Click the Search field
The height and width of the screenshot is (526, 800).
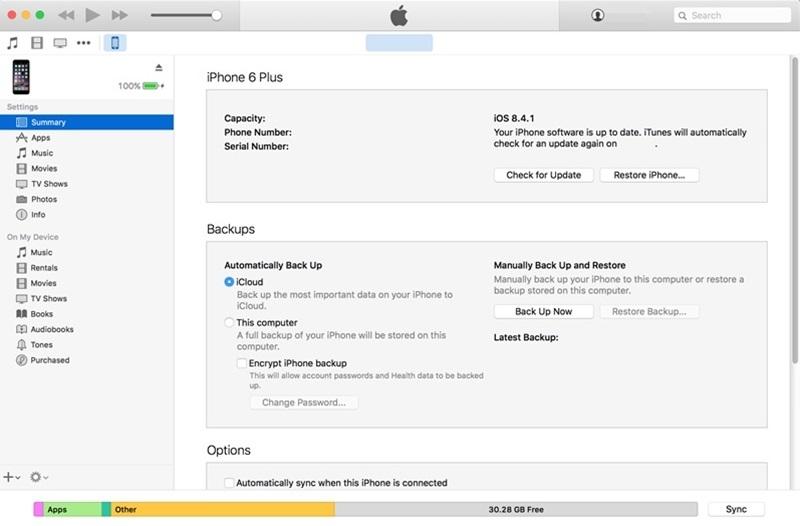pyautogui.click(x=732, y=15)
